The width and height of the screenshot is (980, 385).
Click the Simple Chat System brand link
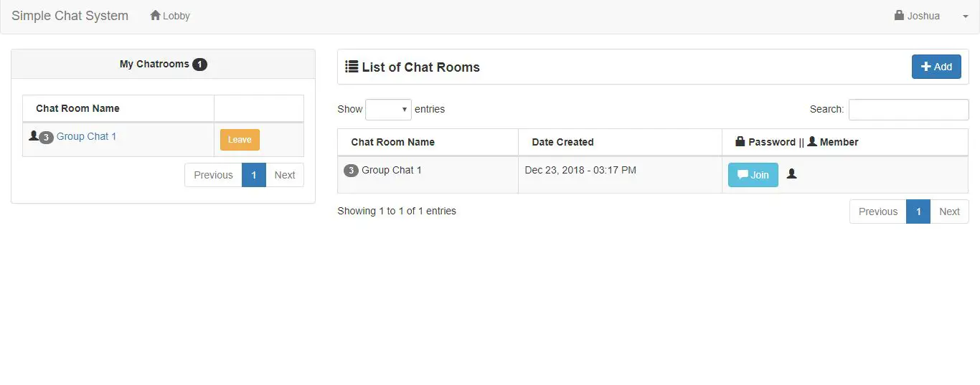[x=70, y=16]
